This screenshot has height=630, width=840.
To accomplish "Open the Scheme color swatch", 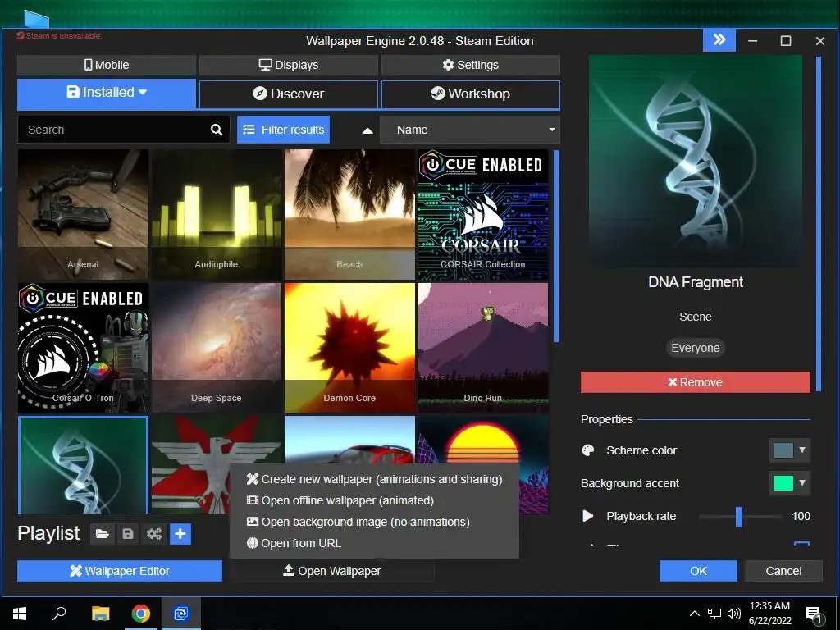I will (x=783, y=450).
